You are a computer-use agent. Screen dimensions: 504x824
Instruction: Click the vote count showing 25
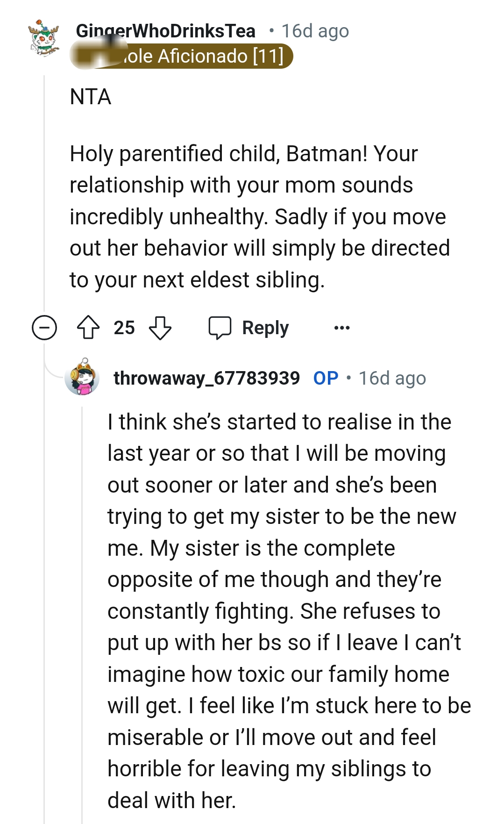124,327
